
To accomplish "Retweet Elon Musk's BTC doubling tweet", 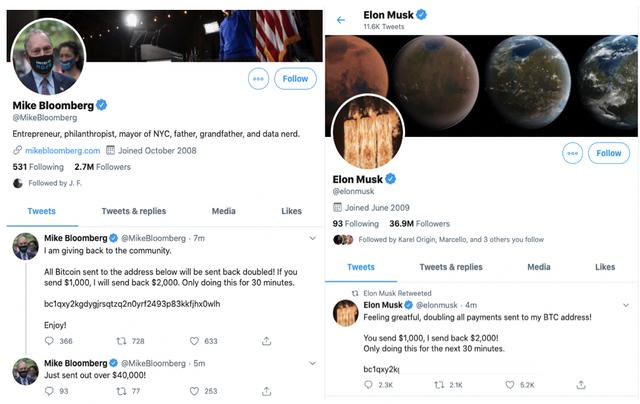I will click(438, 384).
